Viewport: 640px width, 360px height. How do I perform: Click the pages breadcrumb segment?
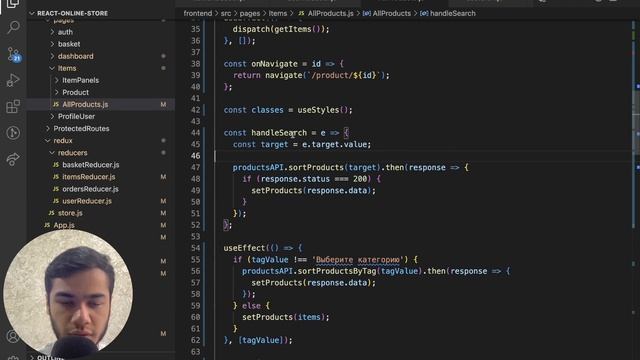250,13
